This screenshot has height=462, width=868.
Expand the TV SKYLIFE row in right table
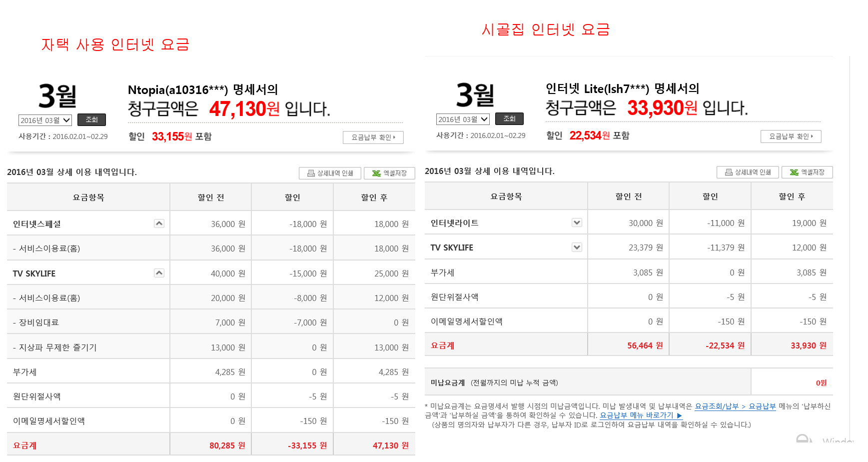(x=577, y=247)
